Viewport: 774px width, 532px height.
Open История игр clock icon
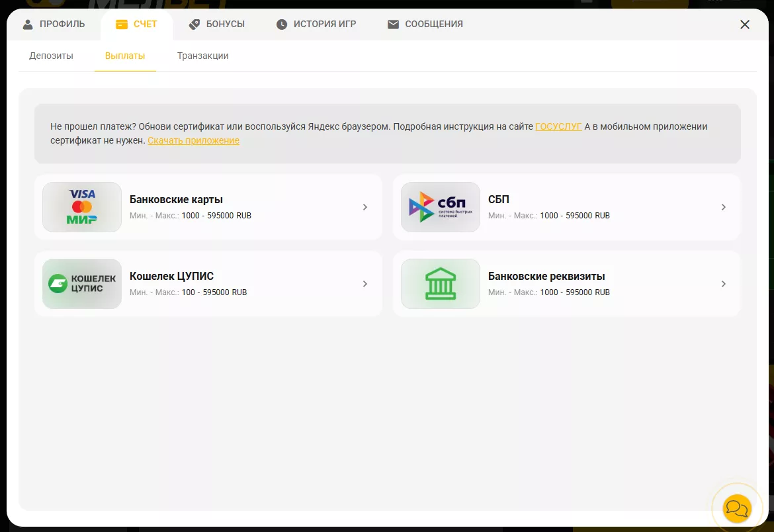[x=281, y=24]
